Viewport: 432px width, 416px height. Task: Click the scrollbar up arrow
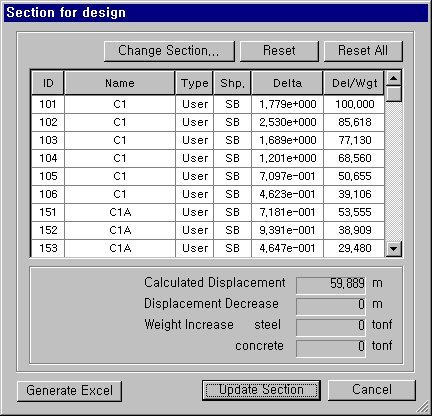point(394,78)
